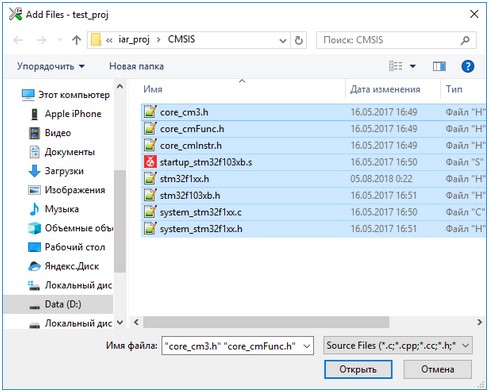This screenshot has width=490, height=392.
Task: Click the Яндекс.Диск icon
Action: point(34,266)
